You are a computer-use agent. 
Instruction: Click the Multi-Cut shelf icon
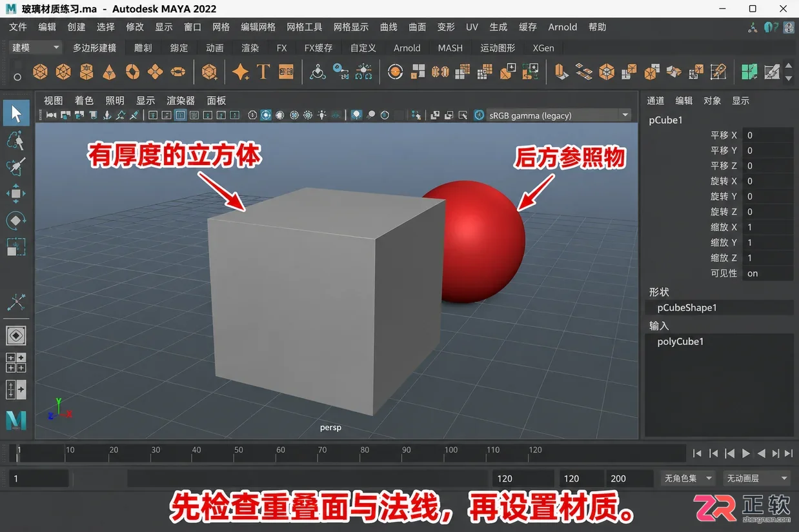(x=719, y=72)
